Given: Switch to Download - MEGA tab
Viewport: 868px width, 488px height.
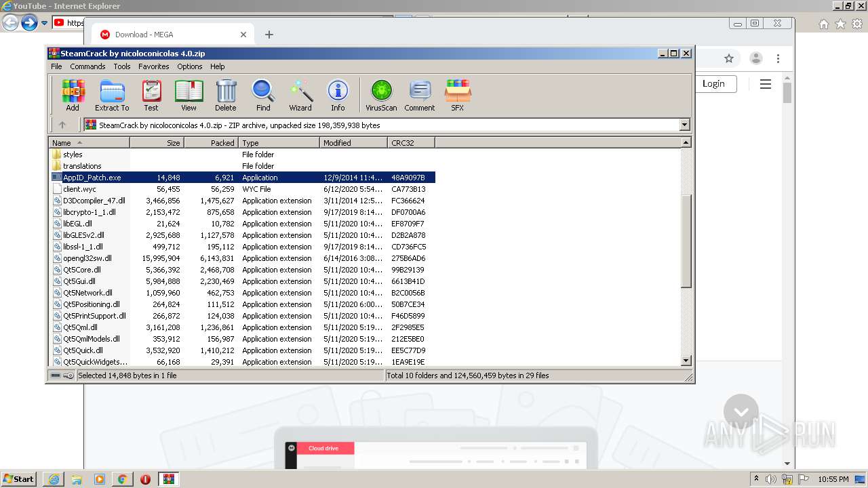Looking at the screenshot, I should 173,35.
